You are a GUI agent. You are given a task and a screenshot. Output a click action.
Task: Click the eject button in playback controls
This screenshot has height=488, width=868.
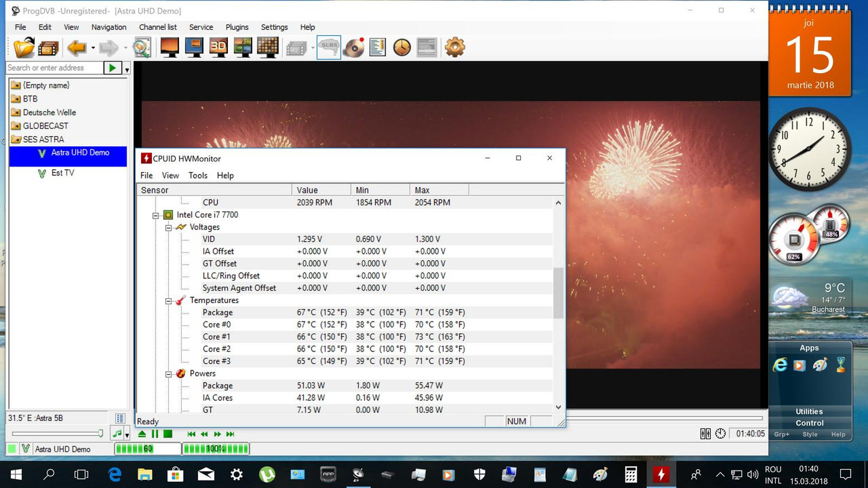coord(142,434)
